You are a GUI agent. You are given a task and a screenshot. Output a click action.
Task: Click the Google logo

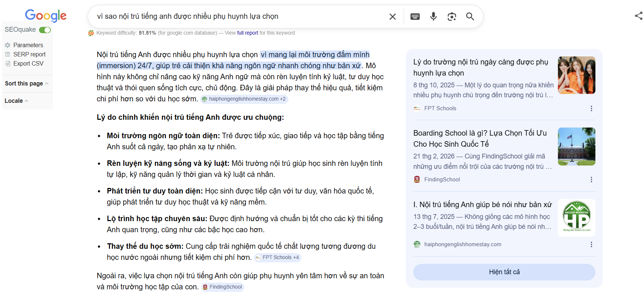point(46,15)
